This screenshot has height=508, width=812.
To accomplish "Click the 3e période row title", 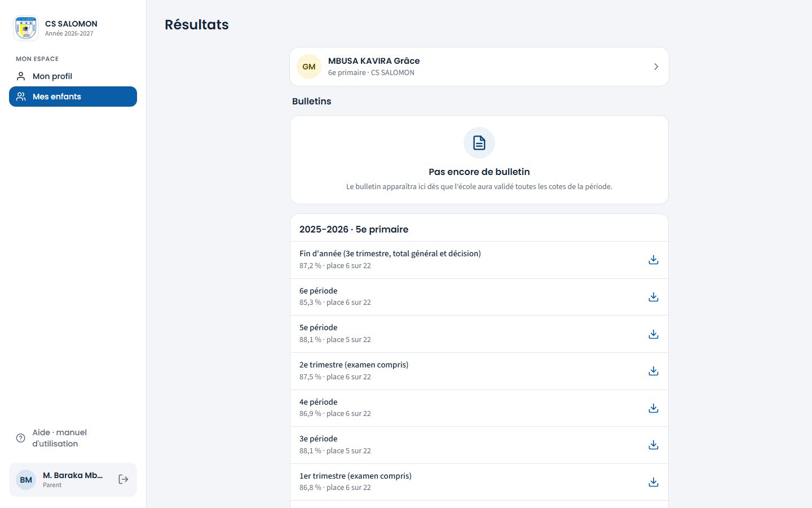I will (x=319, y=439).
